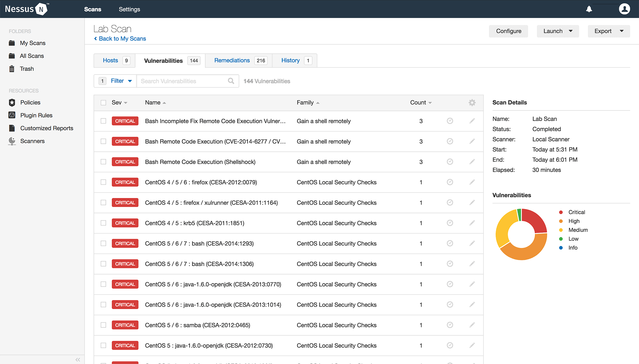Screen dimensions: 639x364
Task: Switch to the Hosts tab
Action: point(110,61)
